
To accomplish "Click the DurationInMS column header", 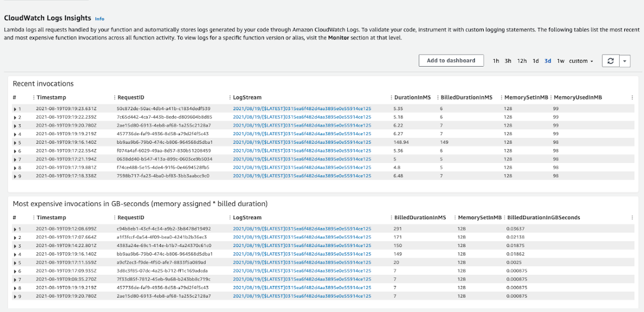I will tap(412, 97).
